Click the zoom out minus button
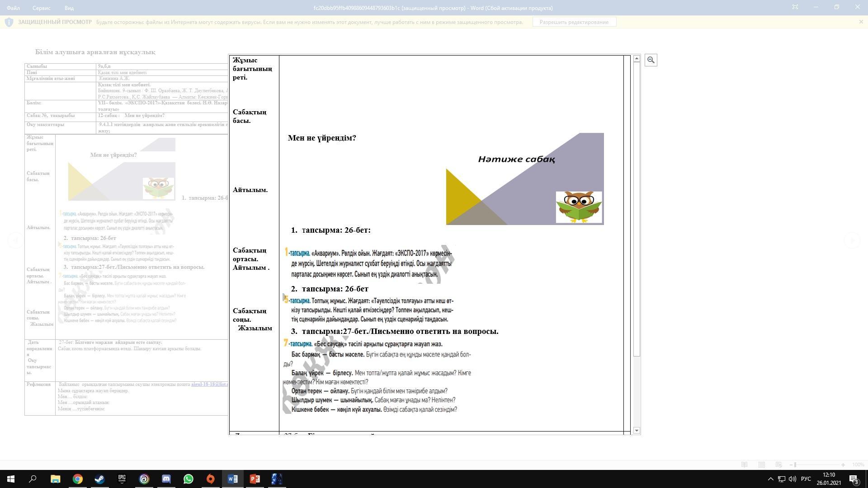The height and width of the screenshot is (488, 868). 791,465
